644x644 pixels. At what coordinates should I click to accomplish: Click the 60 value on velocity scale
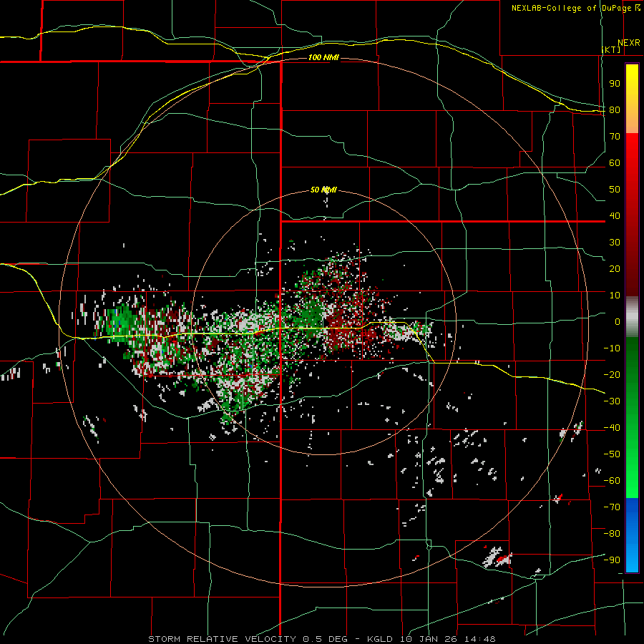pyautogui.click(x=615, y=163)
